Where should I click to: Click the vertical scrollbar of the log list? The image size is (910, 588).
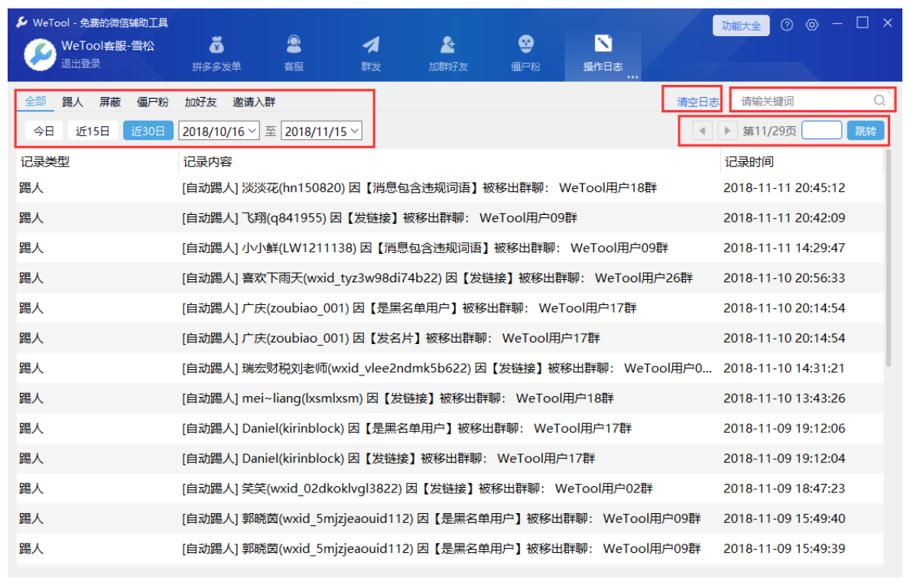887,258
